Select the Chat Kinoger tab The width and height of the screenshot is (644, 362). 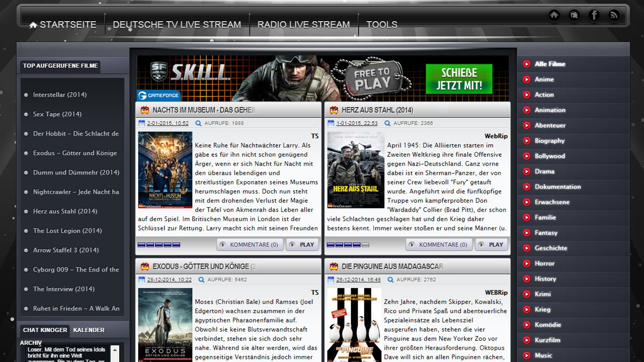(x=45, y=330)
